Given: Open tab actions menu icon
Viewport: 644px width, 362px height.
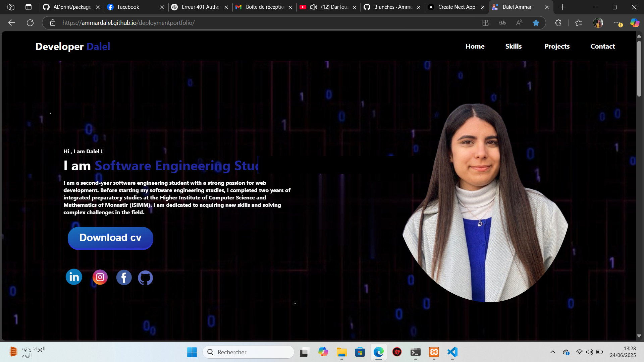Looking at the screenshot, I should 29,7.
